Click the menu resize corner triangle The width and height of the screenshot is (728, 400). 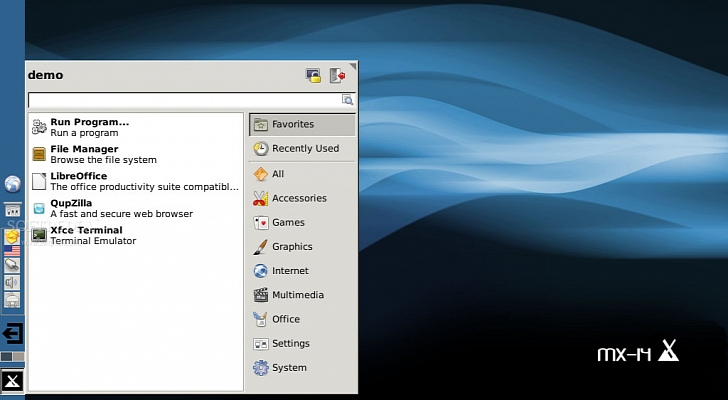pyautogui.click(x=353, y=66)
